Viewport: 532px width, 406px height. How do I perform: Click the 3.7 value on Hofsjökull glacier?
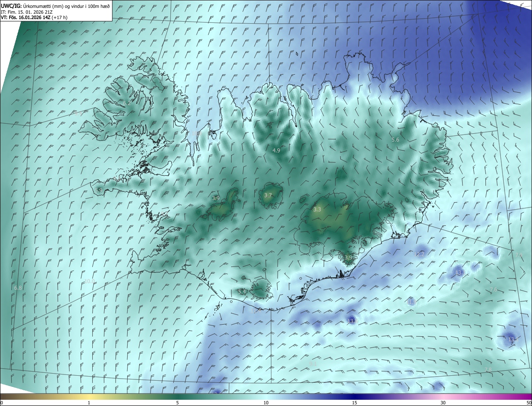268,195
